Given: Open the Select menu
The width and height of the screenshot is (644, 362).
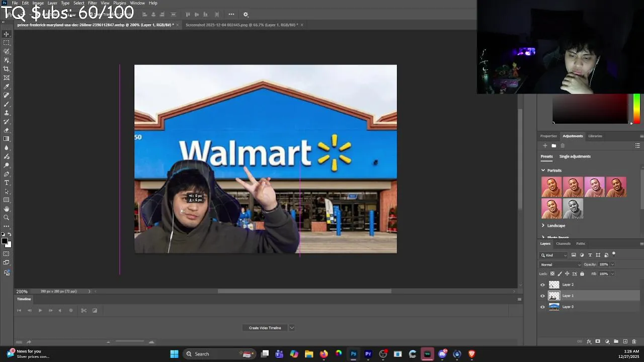Looking at the screenshot, I should coord(79,3).
